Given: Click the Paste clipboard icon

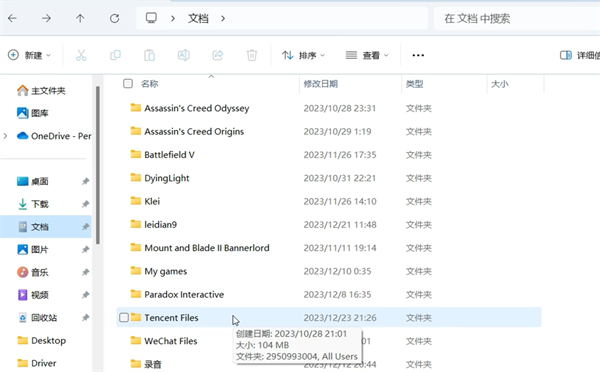Looking at the screenshot, I should click(149, 55).
